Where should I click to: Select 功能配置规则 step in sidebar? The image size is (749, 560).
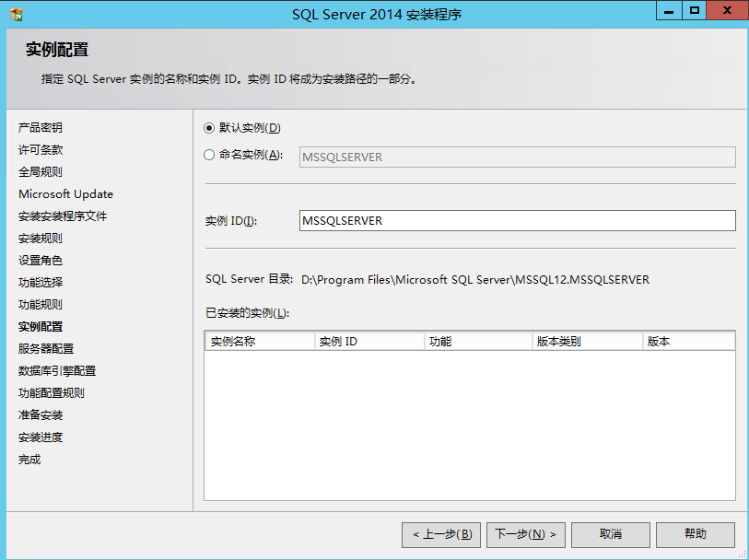(52, 393)
